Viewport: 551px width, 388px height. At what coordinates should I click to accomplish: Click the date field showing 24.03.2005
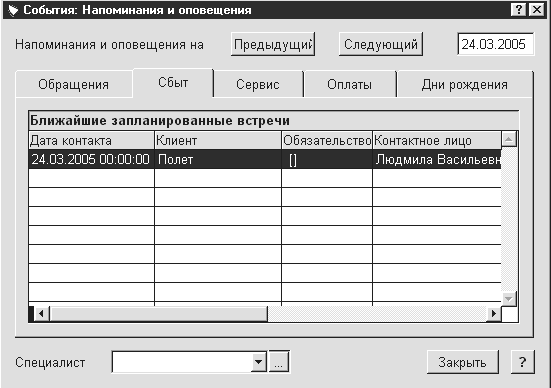pyautogui.click(x=495, y=44)
